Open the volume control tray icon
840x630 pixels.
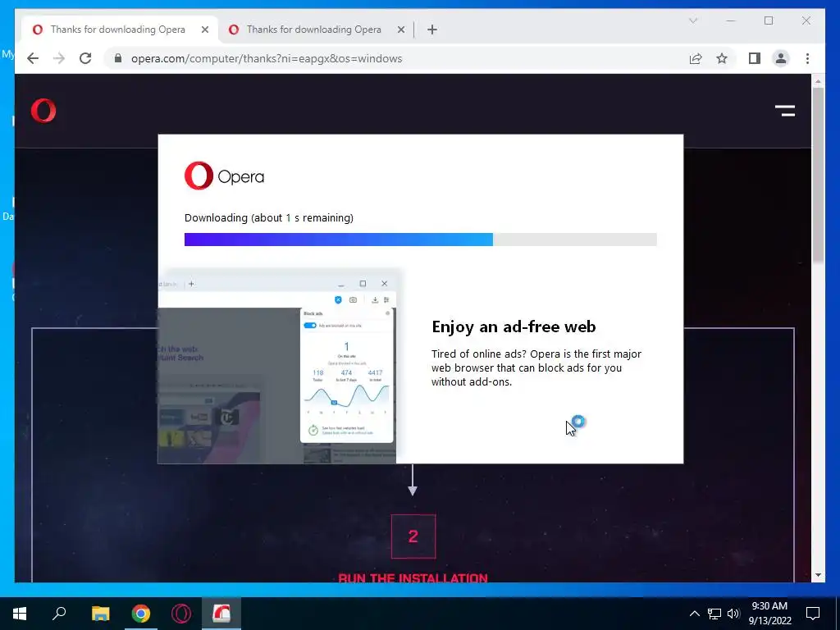(733, 614)
